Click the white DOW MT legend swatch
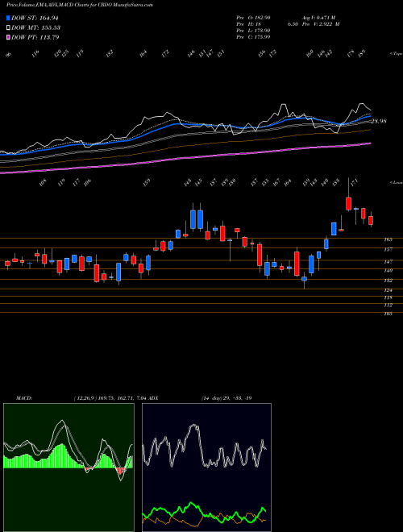The image size is (403, 532). [x=8, y=27]
